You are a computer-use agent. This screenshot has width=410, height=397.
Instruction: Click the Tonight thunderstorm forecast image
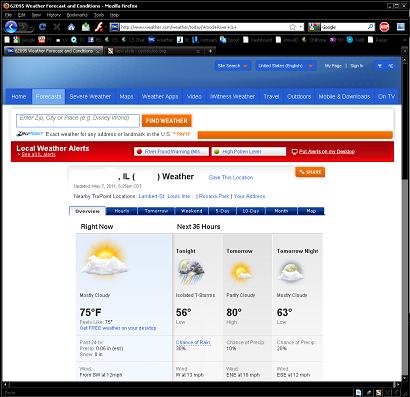click(x=191, y=272)
